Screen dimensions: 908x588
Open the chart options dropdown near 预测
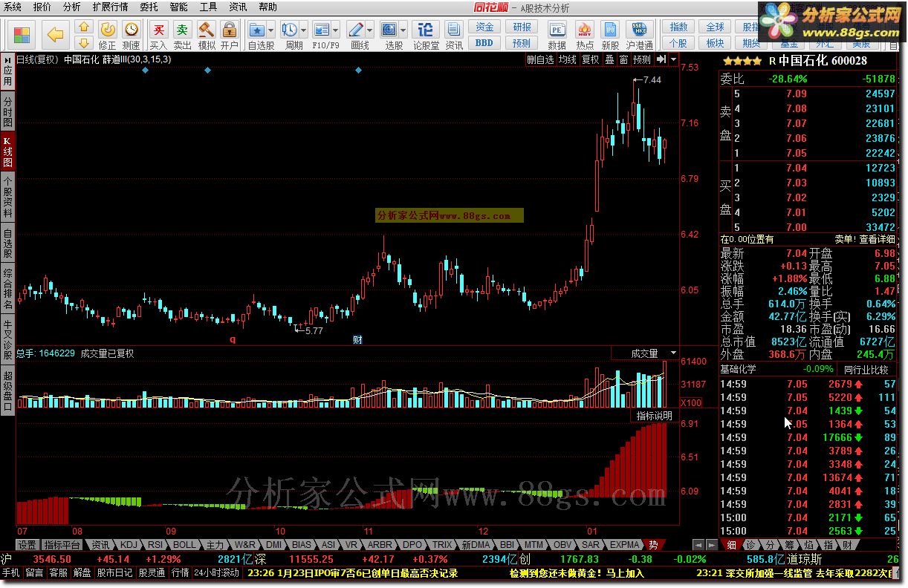[x=673, y=59]
